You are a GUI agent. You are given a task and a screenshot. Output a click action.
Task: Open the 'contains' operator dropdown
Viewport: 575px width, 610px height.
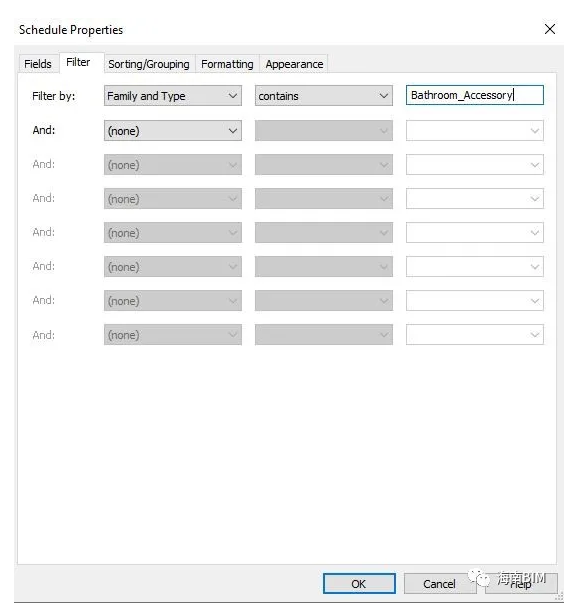tap(324, 96)
